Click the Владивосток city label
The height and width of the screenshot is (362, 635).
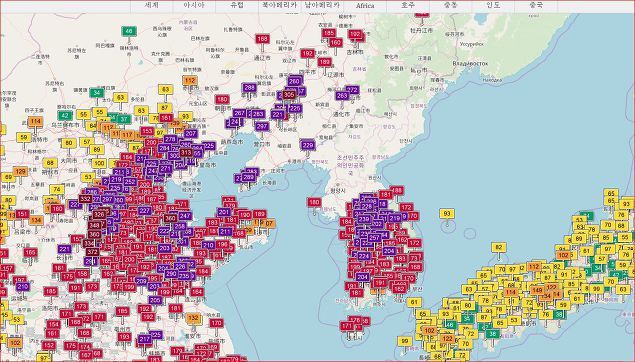[471, 64]
